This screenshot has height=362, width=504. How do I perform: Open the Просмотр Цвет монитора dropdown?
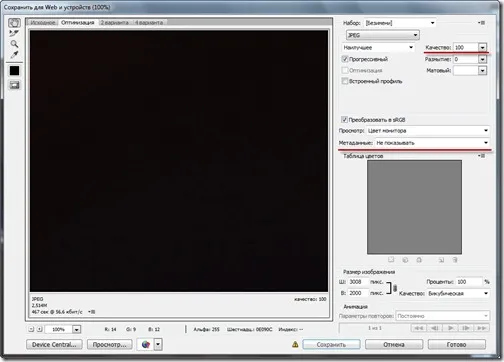[428, 131]
